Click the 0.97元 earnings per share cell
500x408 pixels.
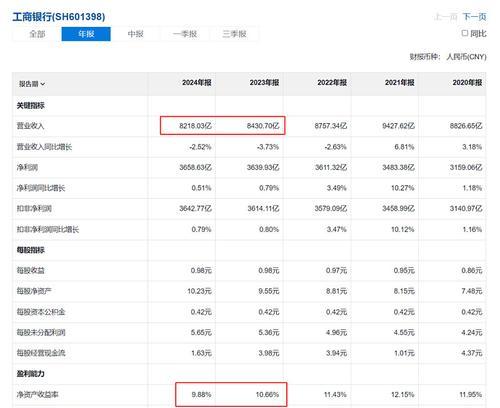(x=336, y=270)
